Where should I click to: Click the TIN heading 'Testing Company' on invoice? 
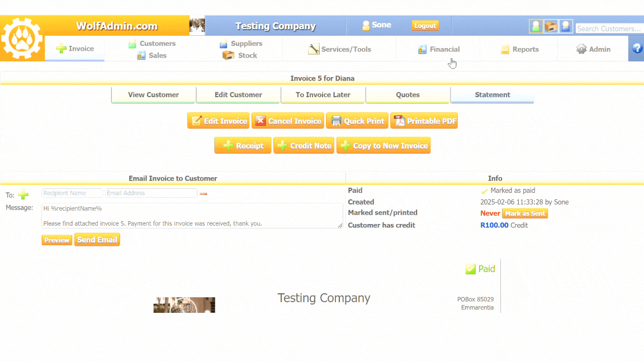pyautogui.click(x=324, y=298)
